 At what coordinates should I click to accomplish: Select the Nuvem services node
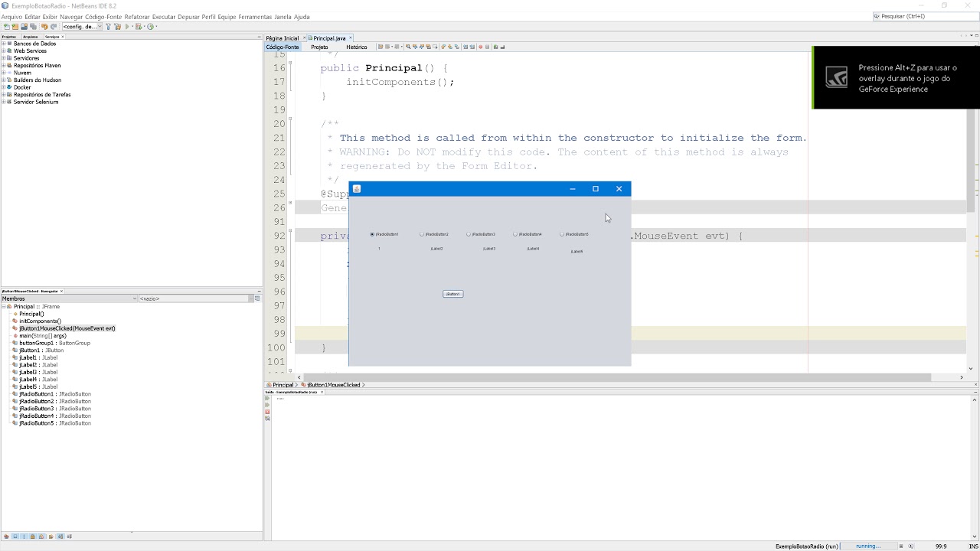click(x=22, y=73)
